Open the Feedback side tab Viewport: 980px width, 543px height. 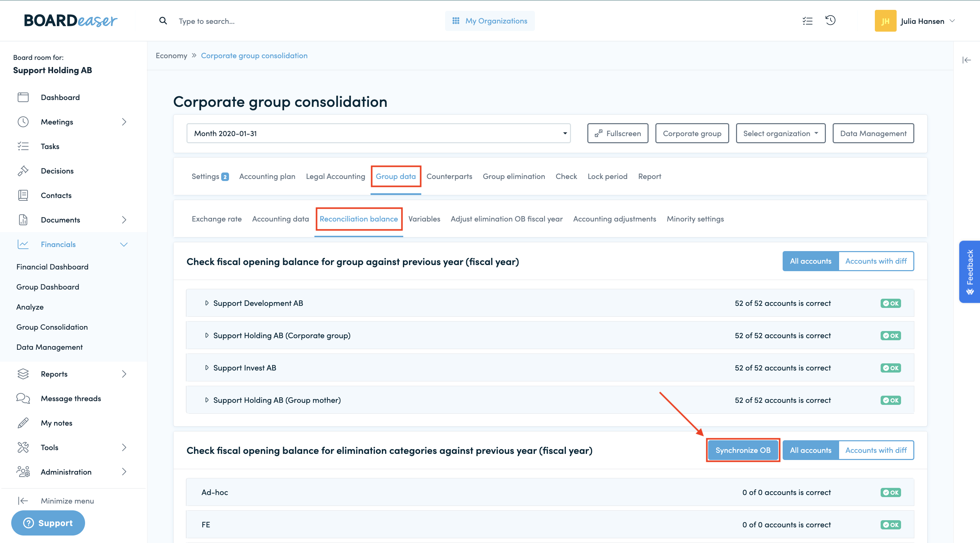tap(969, 271)
